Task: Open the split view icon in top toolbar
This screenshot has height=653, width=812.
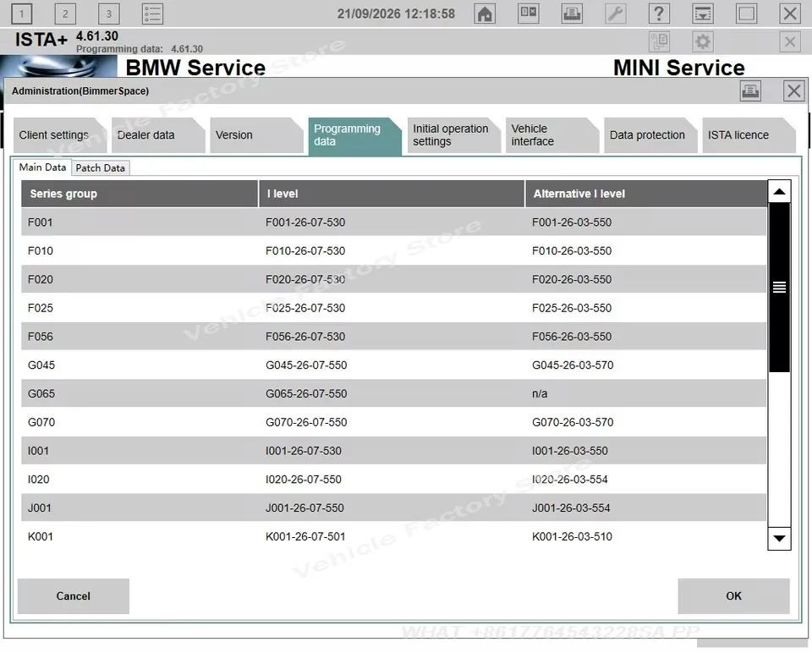Action: click(528, 14)
